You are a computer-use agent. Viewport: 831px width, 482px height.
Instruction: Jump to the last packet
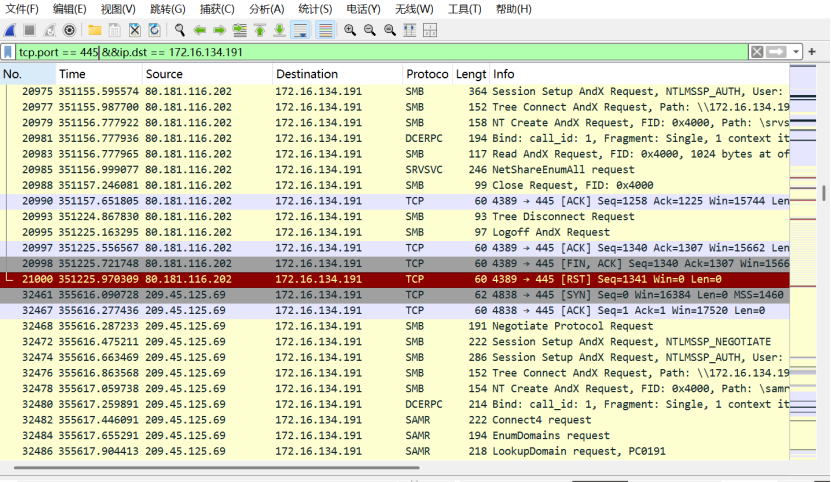pos(279,30)
